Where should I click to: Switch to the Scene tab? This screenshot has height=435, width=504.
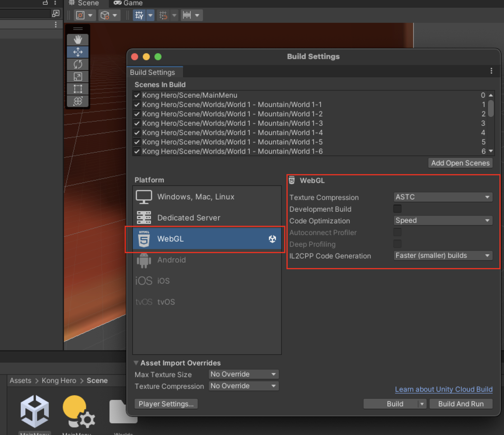[x=84, y=3]
